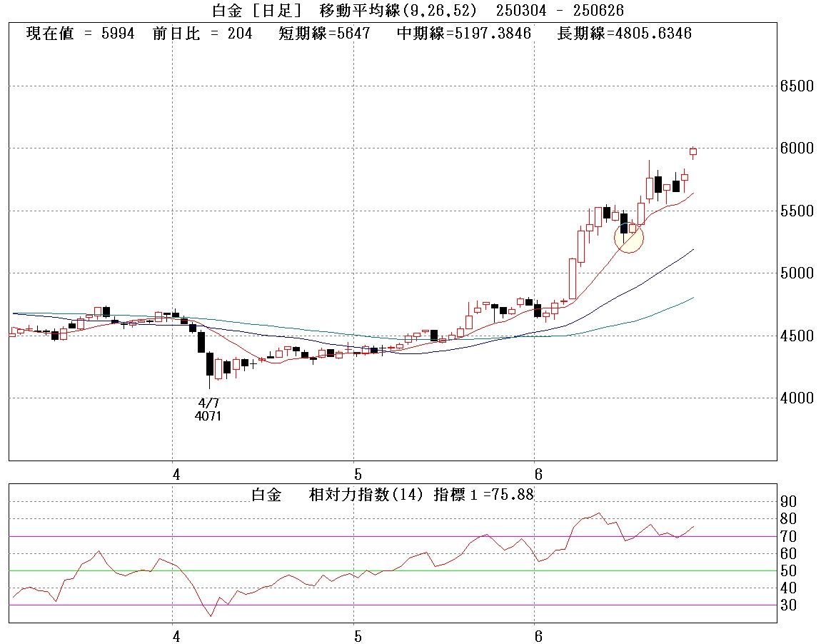Screen dimensions: 836x644
Task: Click the 6500 price axis label
Action: coord(797,86)
